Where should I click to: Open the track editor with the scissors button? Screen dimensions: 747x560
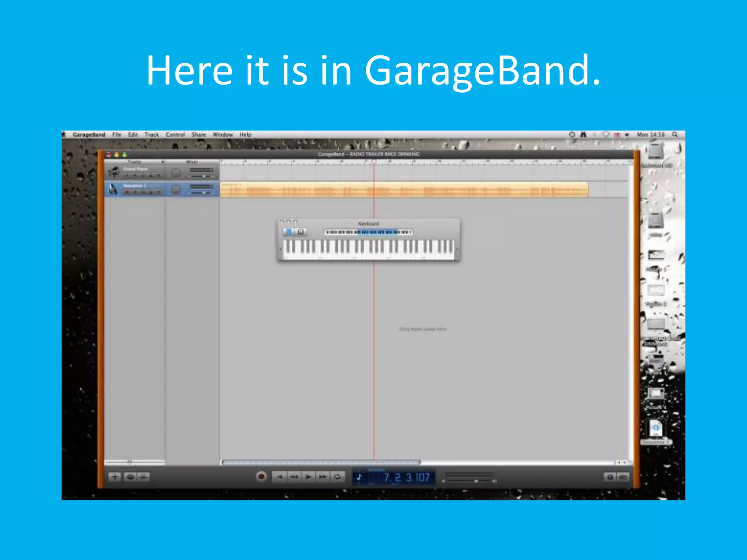pyautogui.click(x=143, y=477)
